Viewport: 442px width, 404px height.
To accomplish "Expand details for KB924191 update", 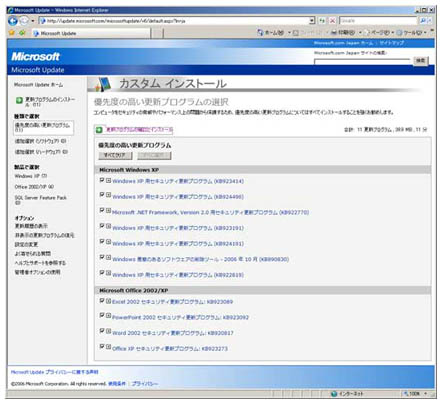I will click(x=108, y=242).
